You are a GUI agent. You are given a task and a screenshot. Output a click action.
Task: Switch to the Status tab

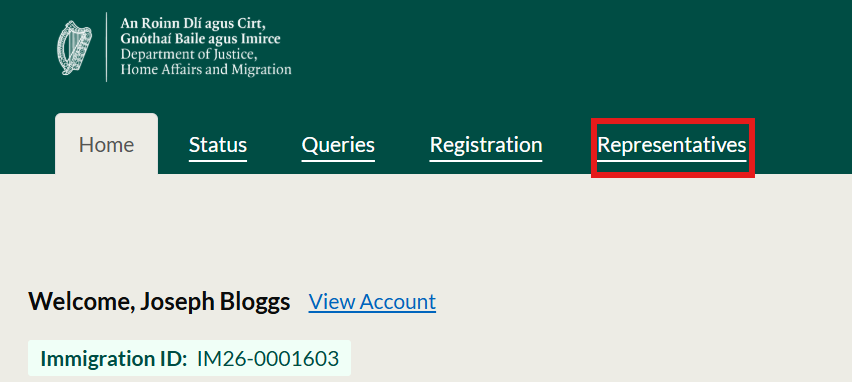(218, 145)
